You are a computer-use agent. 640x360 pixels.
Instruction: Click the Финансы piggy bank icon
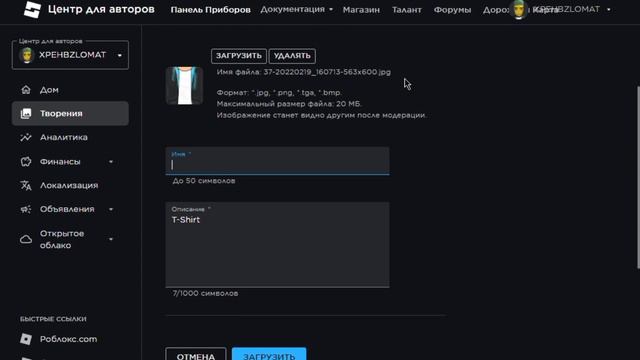click(x=26, y=162)
